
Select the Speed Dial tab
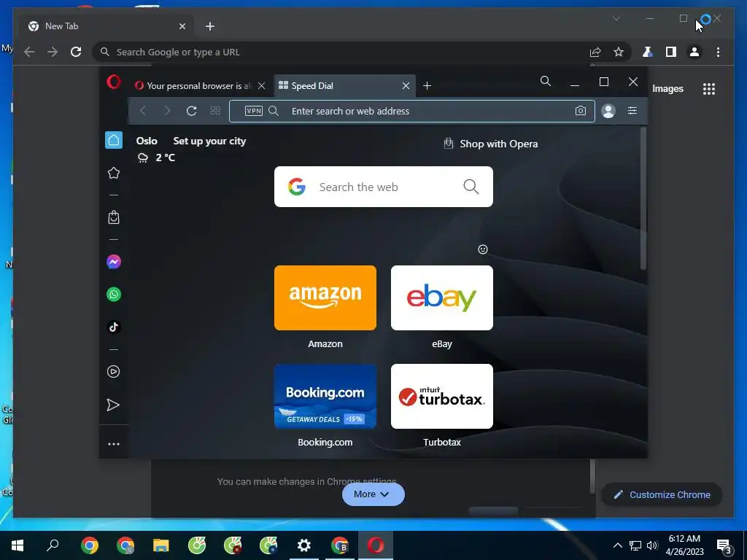tap(338, 86)
